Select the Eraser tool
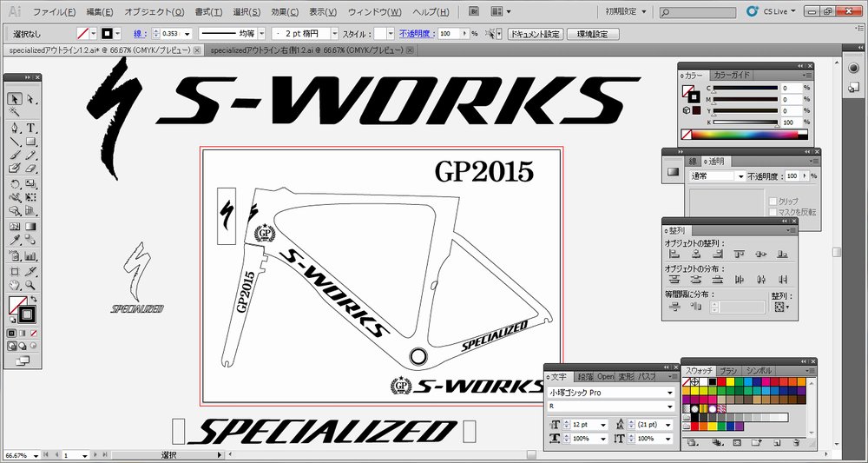Viewport: 868px width, 463px height. click(30, 169)
